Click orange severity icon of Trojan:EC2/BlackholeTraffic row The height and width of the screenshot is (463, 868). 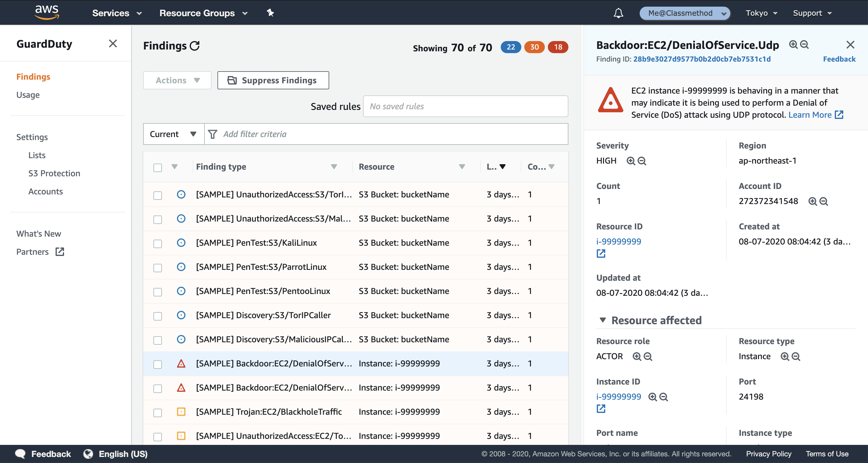[181, 411]
